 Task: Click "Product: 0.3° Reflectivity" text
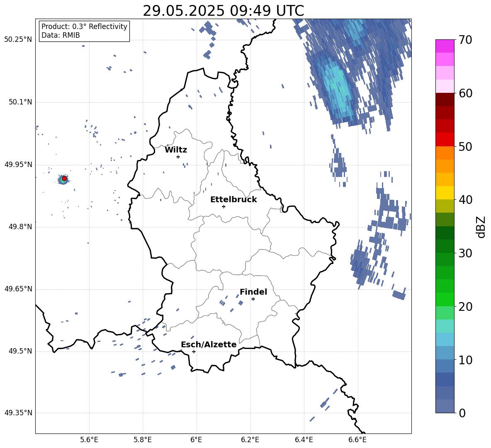[84, 27]
